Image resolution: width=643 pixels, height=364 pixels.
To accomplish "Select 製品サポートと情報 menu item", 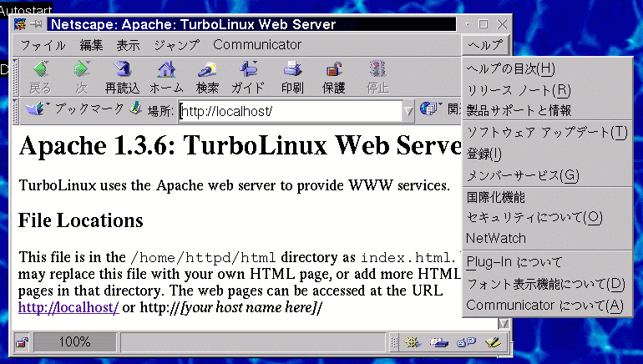I will tap(548, 110).
